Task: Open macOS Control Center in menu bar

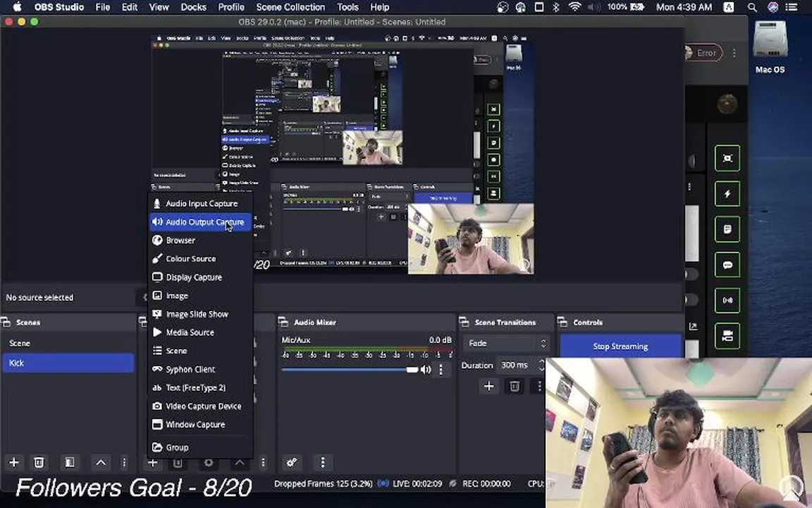Action: pos(792,7)
